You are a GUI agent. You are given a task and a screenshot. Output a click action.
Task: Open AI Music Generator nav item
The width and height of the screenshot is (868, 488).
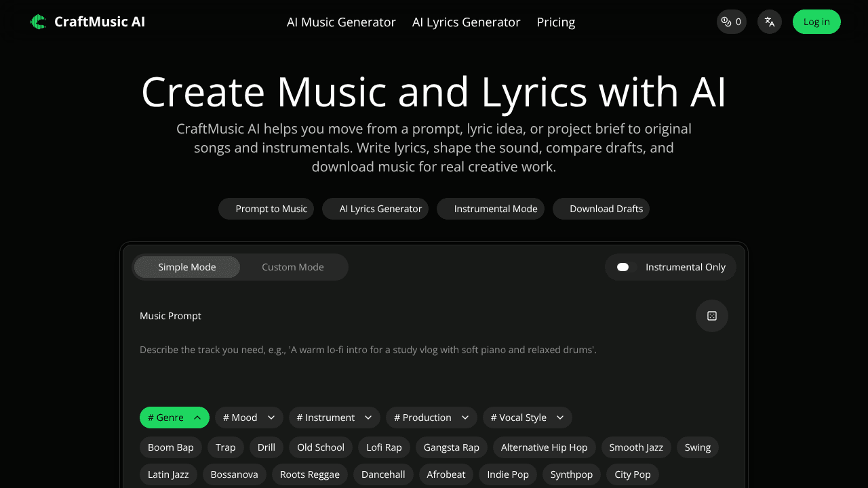pos(341,22)
